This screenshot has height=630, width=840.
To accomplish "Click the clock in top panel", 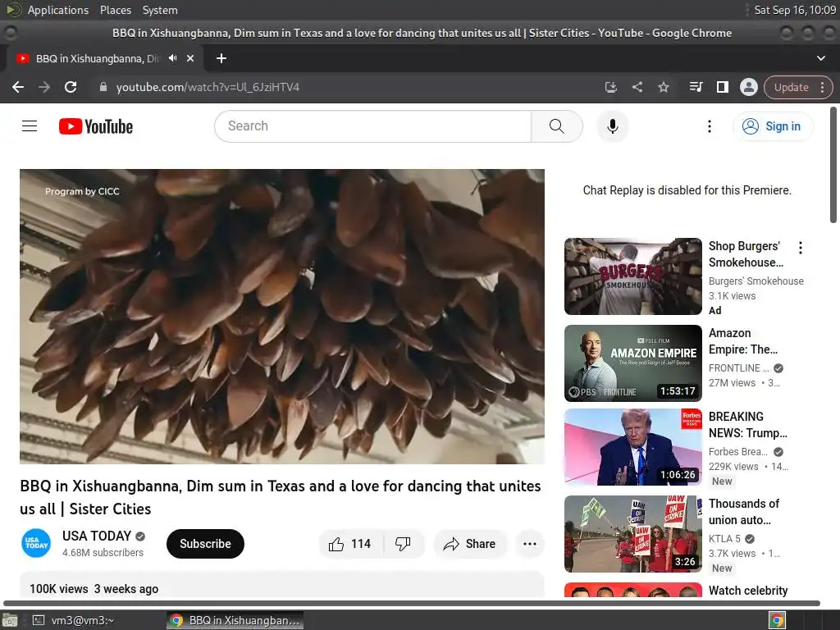I will coord(794,10).
